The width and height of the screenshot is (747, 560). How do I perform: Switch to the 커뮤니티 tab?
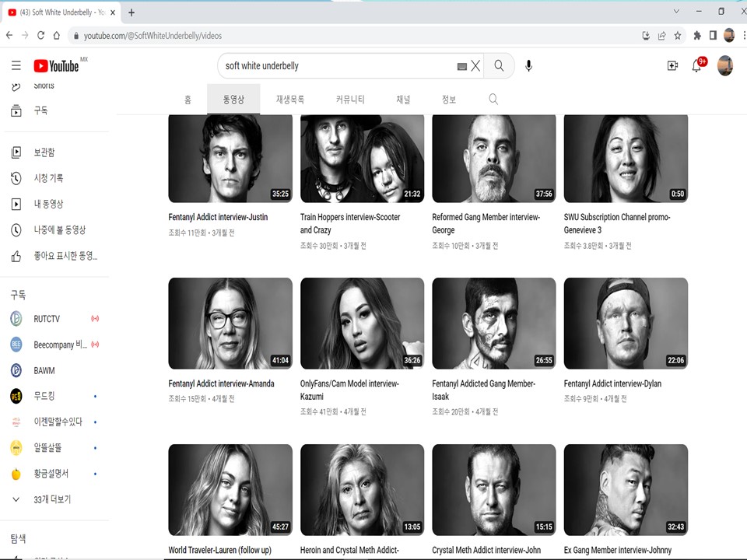point(350,100)
